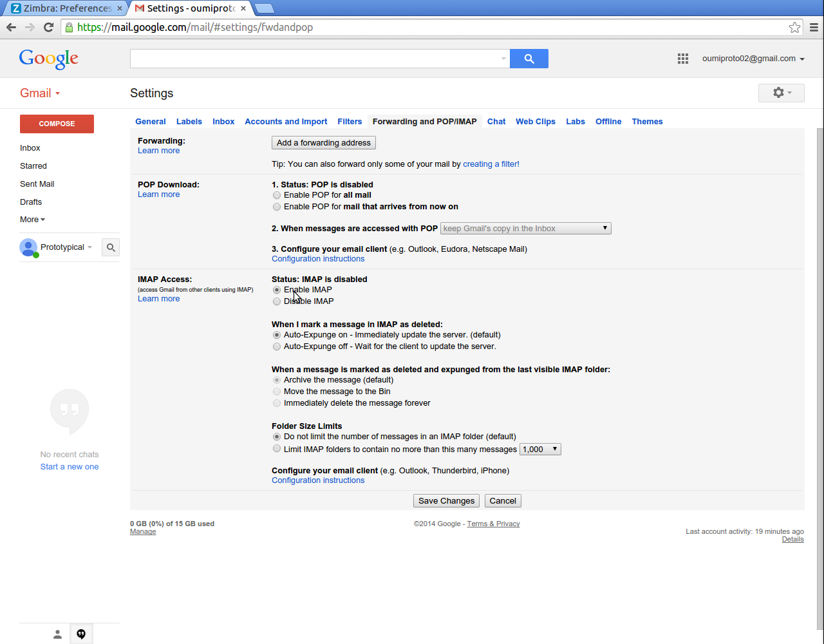Open the Prototypical status dropdown arrow
The width and height of the screenshot is (824, 644).
tap(89, 247)
